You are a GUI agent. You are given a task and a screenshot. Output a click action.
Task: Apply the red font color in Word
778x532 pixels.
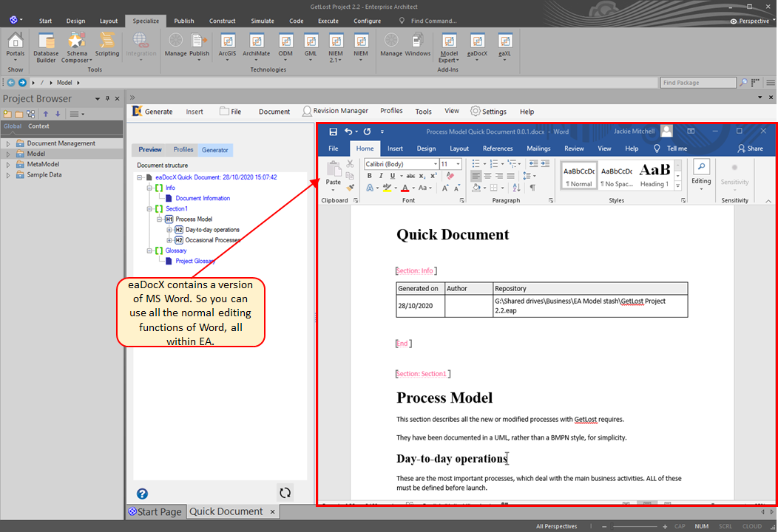pos(405,188)
